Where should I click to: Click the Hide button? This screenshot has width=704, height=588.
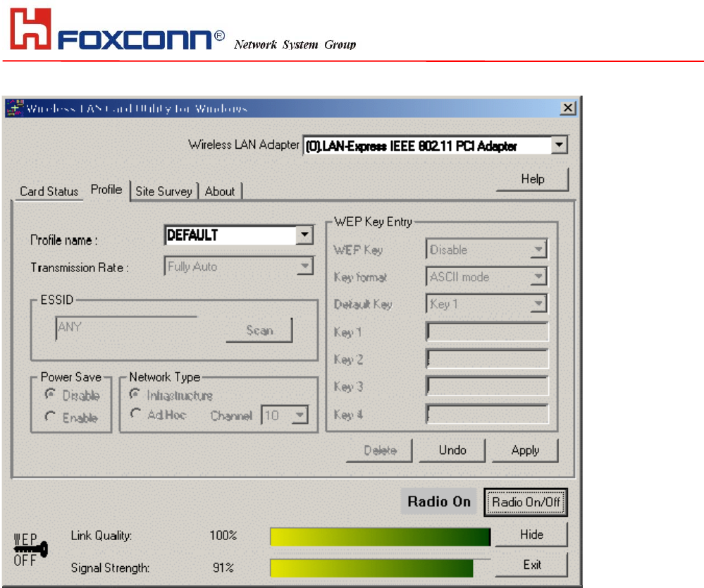tap(531, 534)
